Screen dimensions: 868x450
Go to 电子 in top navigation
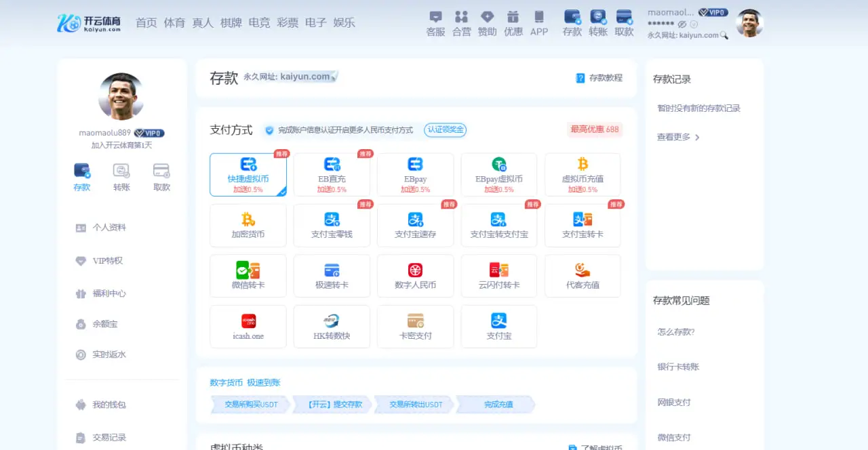pos(316,22)
